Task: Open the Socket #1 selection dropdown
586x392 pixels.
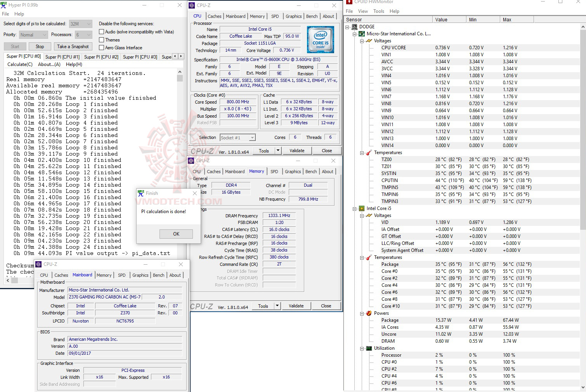Action: tap(238, 137)
